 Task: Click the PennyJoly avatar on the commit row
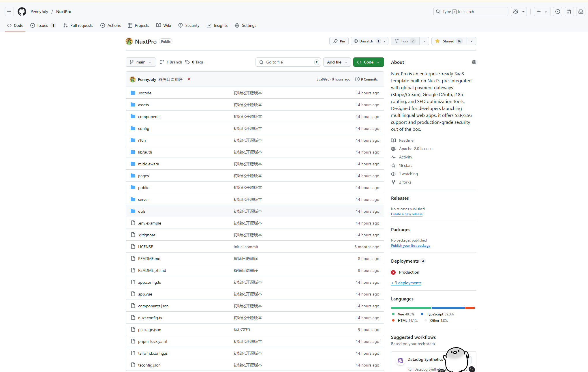pyautogui.click(x=133, y=79)
